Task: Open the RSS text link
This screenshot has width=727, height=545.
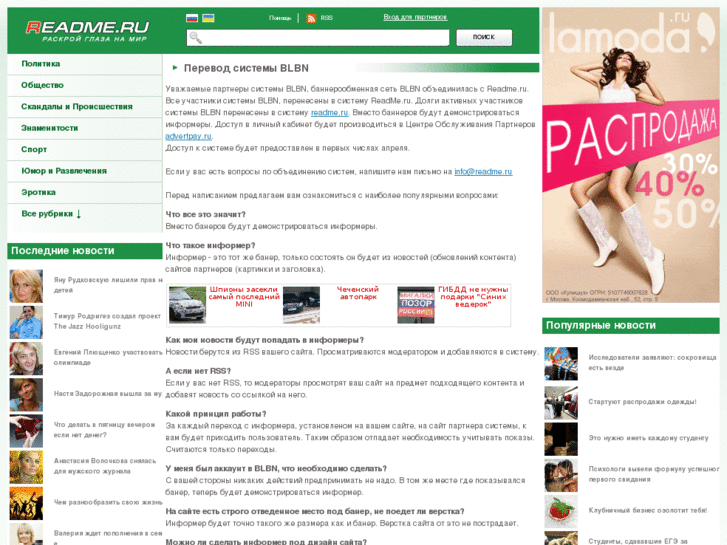Action: click(326, 18)
